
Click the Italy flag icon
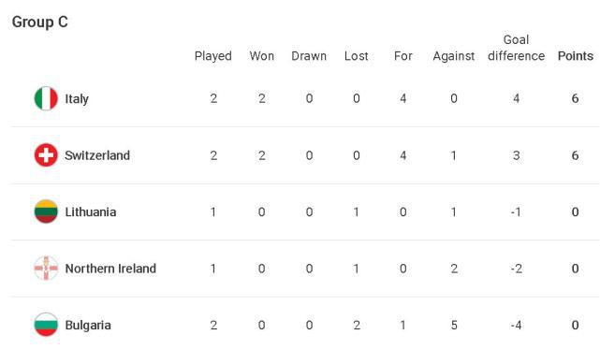coord(46,98)
